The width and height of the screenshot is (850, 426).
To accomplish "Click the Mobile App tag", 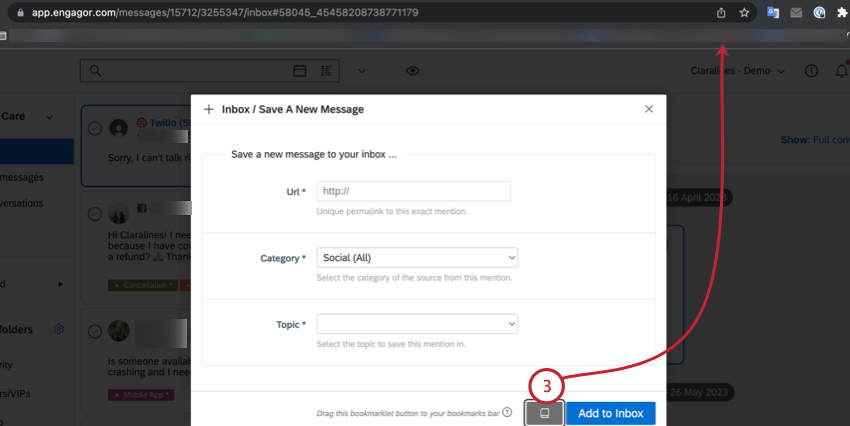I will [x=141, y=395].
